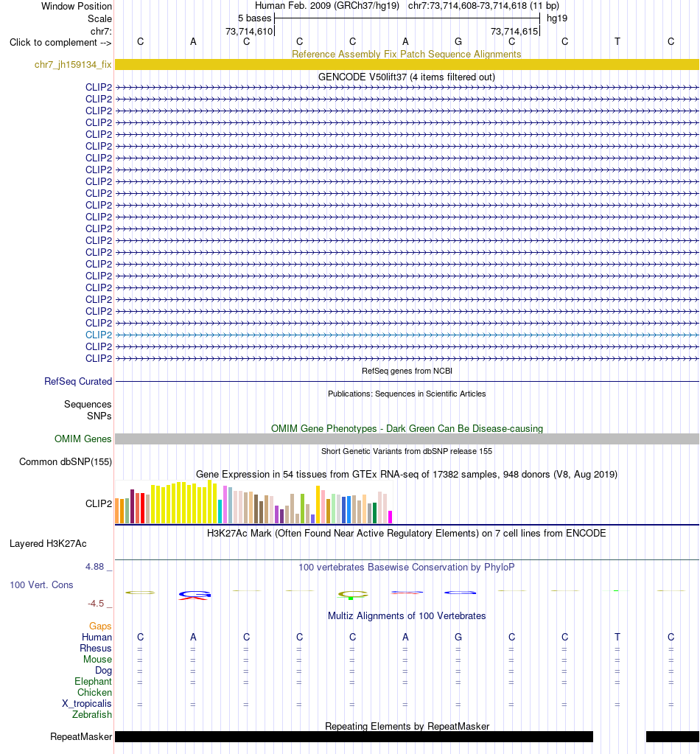Click the chr7_jh159134_fix track label
This screenshot has width=700, height=754.
pos(73,64)
